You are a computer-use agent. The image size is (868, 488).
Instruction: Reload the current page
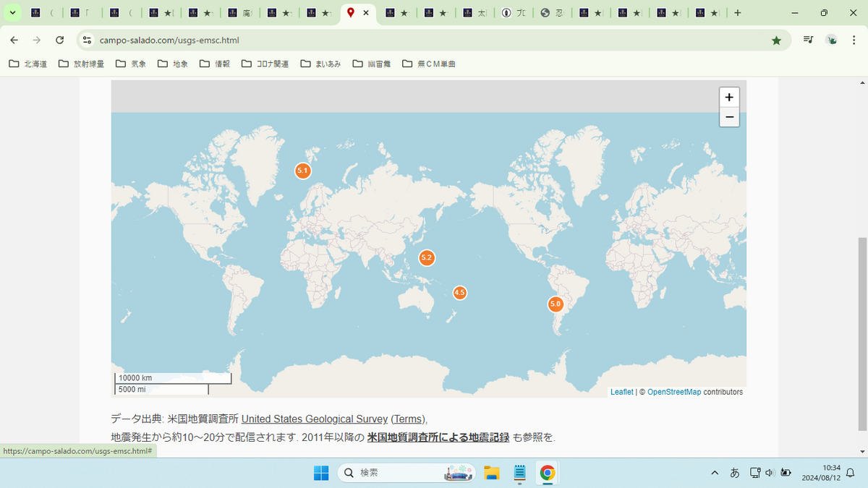tap(60, 40)
